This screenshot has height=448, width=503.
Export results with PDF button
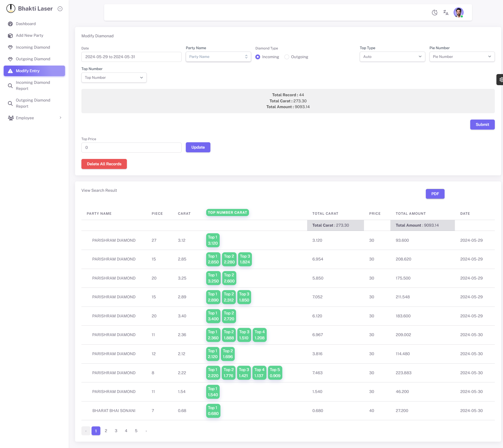(435, 194)
